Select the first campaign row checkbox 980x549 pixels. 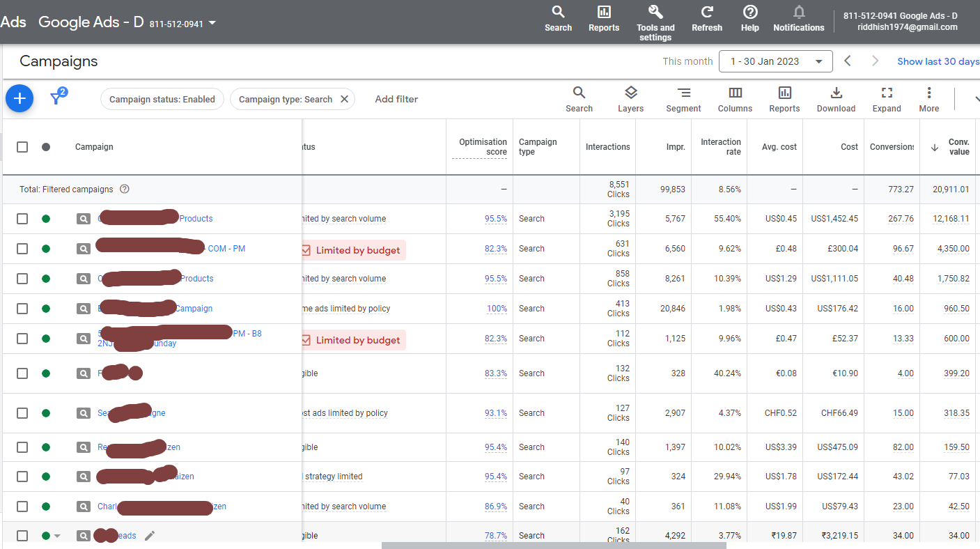22,219
